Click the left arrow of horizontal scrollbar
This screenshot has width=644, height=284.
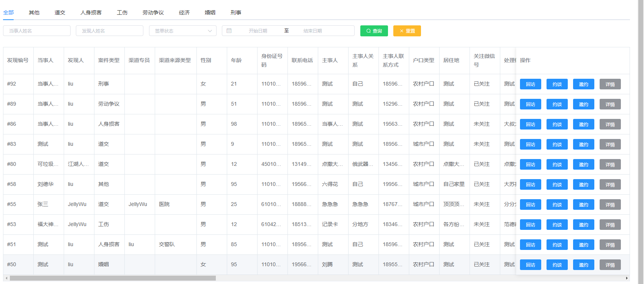pyautogui.click(x=6, y=278)
